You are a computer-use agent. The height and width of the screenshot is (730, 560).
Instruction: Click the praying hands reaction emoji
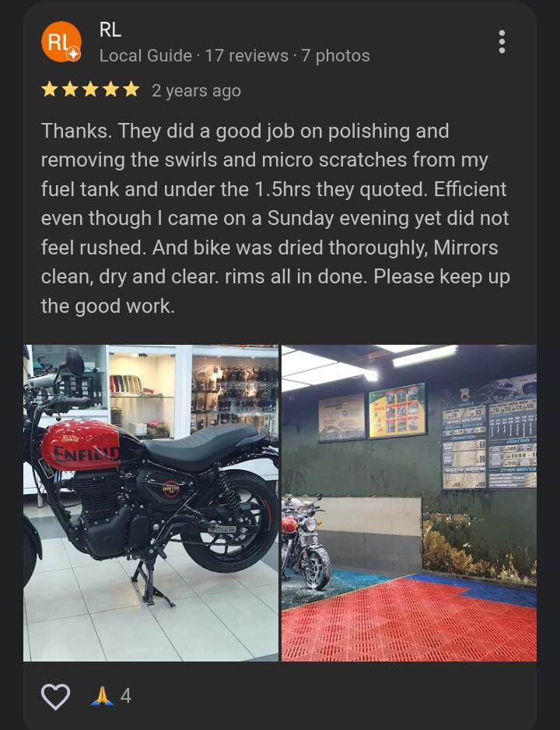[x=103, y=696]
